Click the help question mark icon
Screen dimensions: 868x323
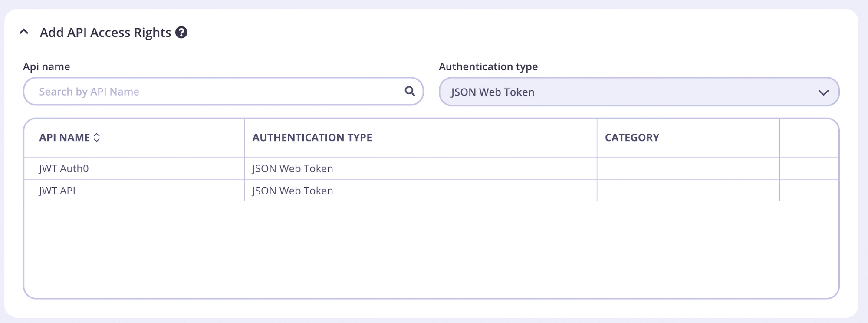pos(181,33)
